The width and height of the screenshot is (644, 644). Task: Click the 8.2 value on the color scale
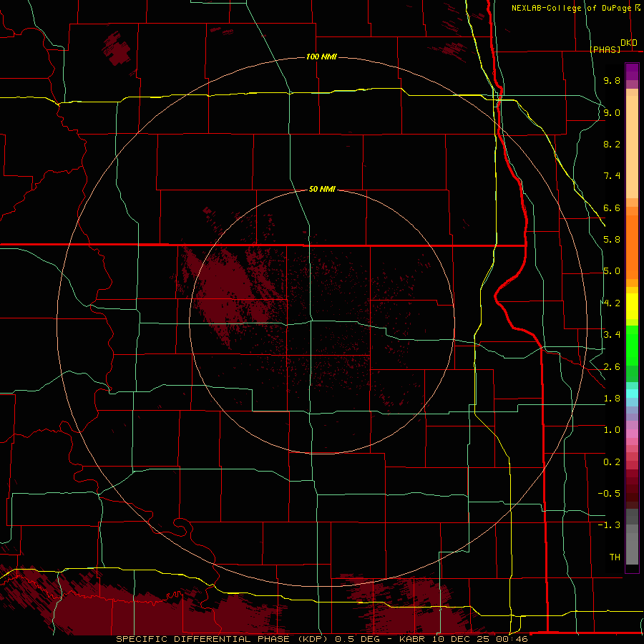click(x=612, y=144)
